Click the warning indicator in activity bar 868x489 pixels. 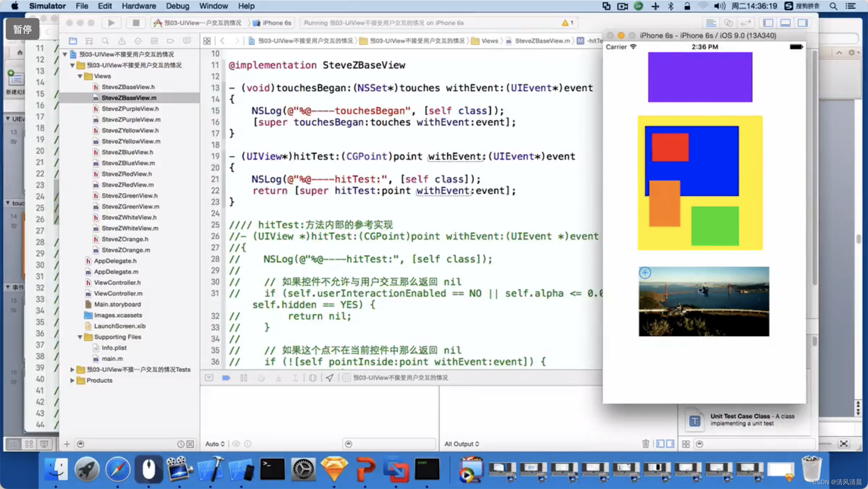(567, 23)
